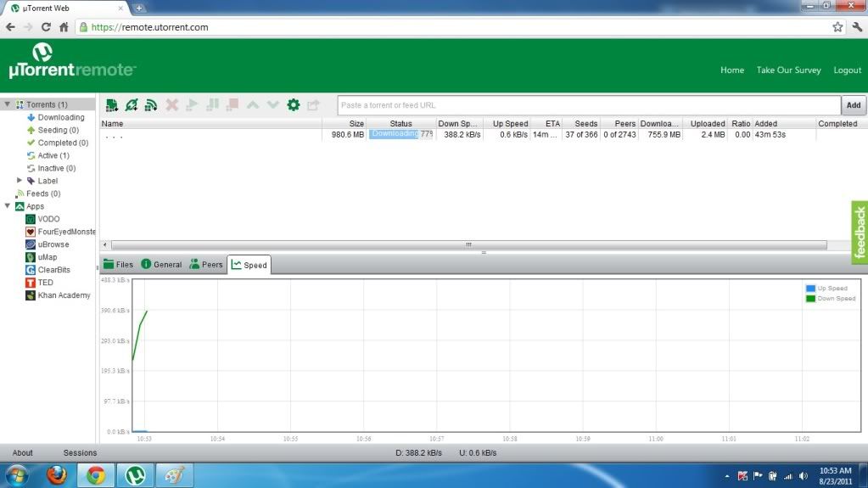Click the Down Speed green legend swatch
Image resolution: width=868 pixels, height=488 pixels.
pyautogui.click(x=810, y=299)
